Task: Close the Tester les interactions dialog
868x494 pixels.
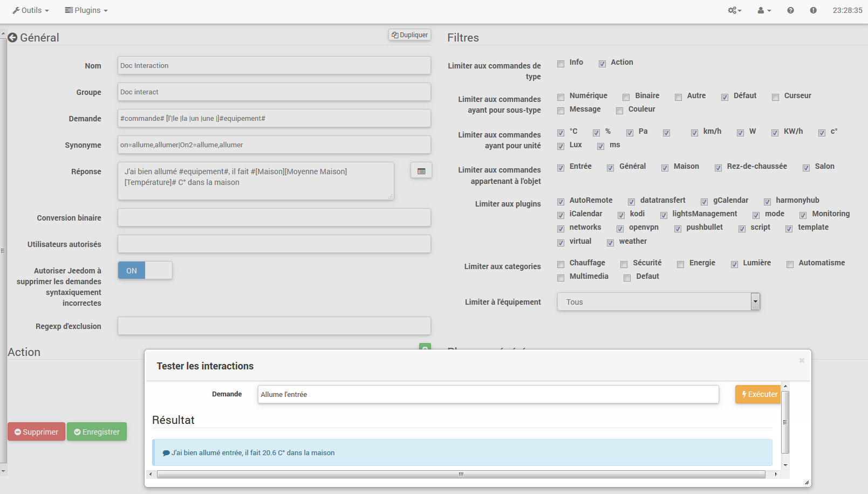Action: 802,360
